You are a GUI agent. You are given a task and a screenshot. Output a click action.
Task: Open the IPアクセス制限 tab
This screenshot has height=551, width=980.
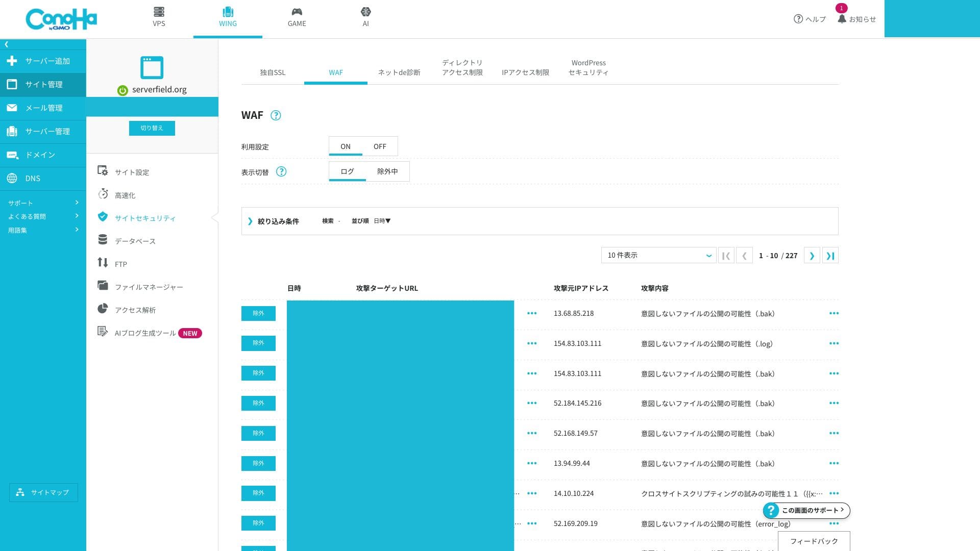point(525,72)
